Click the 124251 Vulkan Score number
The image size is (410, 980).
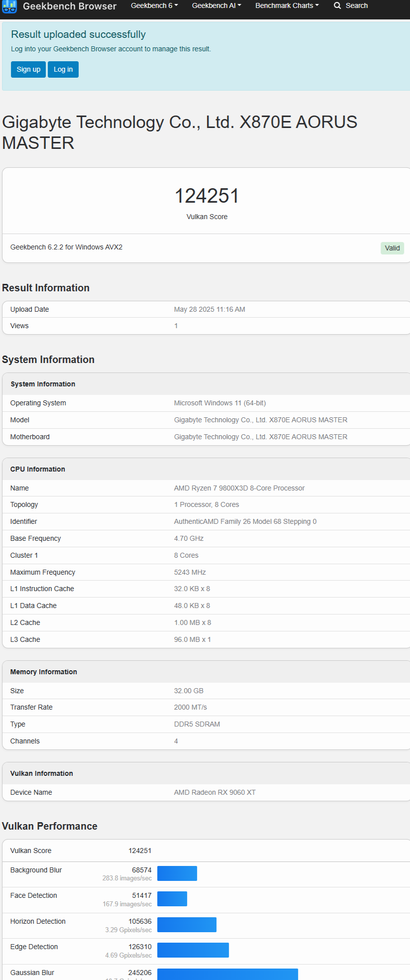[207, 196]
